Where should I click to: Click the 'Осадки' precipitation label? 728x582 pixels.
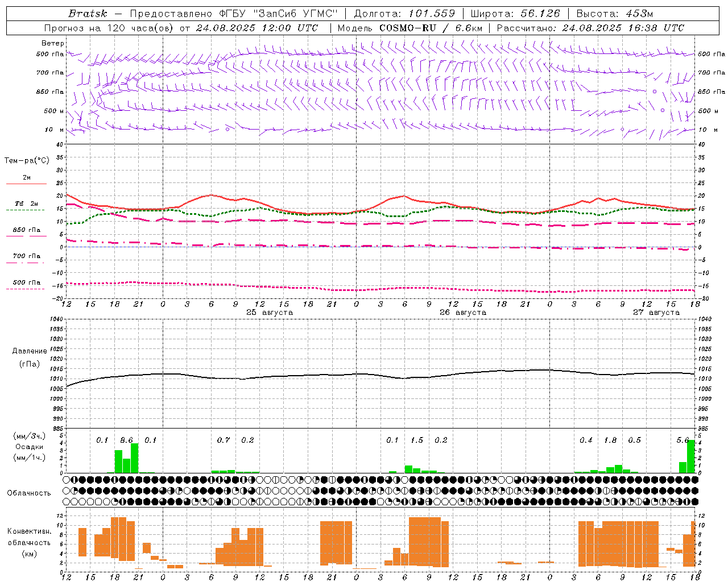pyautogui.click(x=29, y=447)
